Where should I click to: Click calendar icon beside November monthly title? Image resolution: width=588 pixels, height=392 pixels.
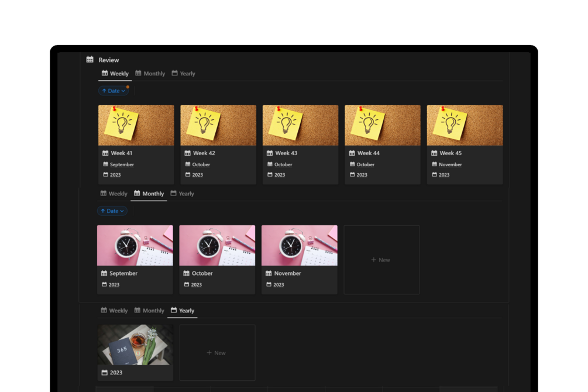pos(269,273)
